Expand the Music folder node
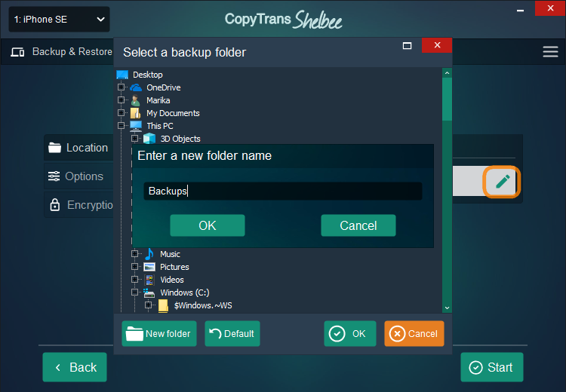The image size is (566, 392). pyautogui.click(x=134, y=254)
